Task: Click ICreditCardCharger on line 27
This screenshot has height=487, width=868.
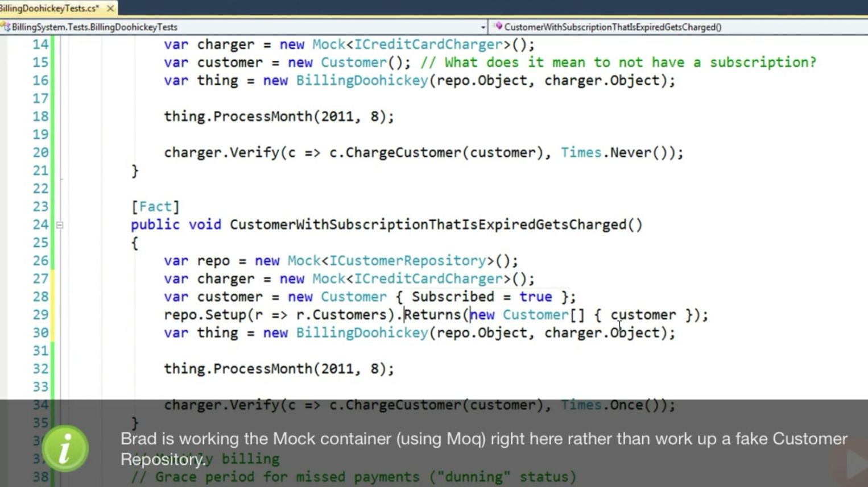Action: (428, 278)
